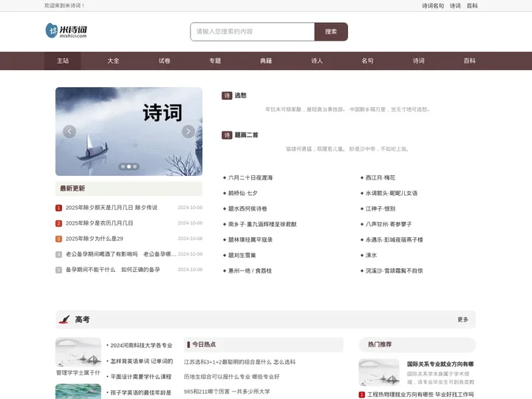Open 老公备孕期间喝酒了有影响吗 article
Viewport: 532px width, 399px height.
pyautogui.click(x=120, y=254)
